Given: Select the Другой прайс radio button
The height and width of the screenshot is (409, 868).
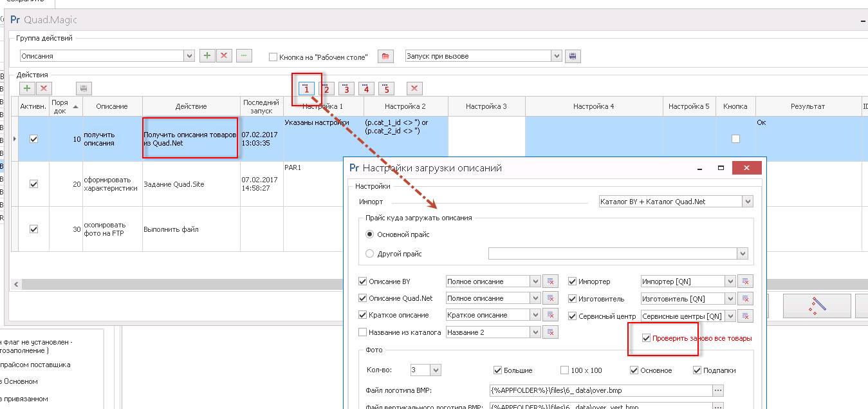Looking at the screenshot, I should tap(369, 254).
